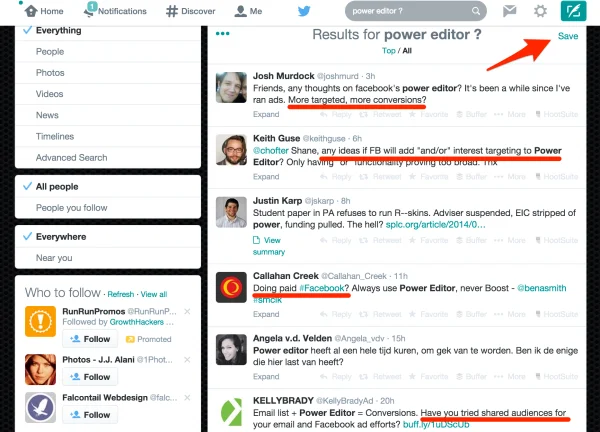Send Josh Murdock's tweet to HootSuite
600x432 pixels.
(x=556, y=114)
